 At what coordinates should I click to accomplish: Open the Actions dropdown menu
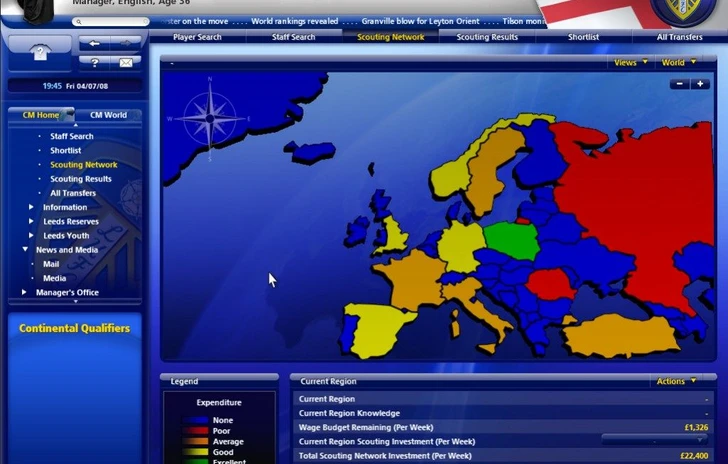point(676,381)
